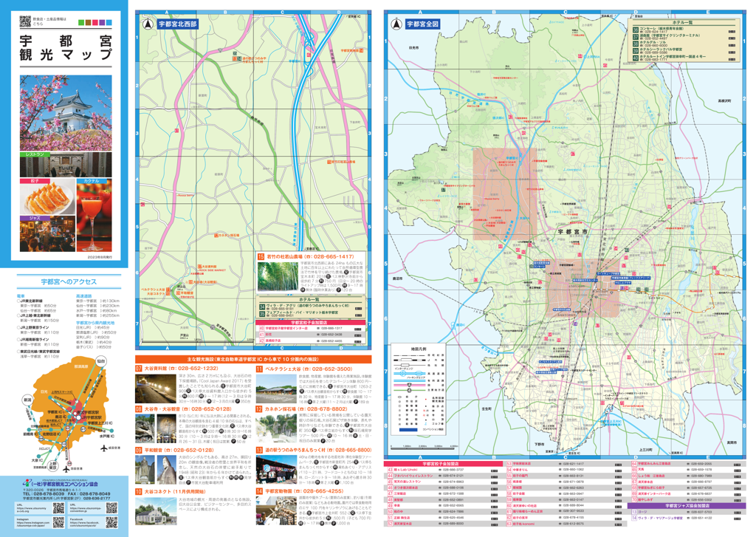The height and width of the screenshot is (537, 756).
Task: Click the 地図凡例 legend title on the full map
Action: click(x=418, y=349)
